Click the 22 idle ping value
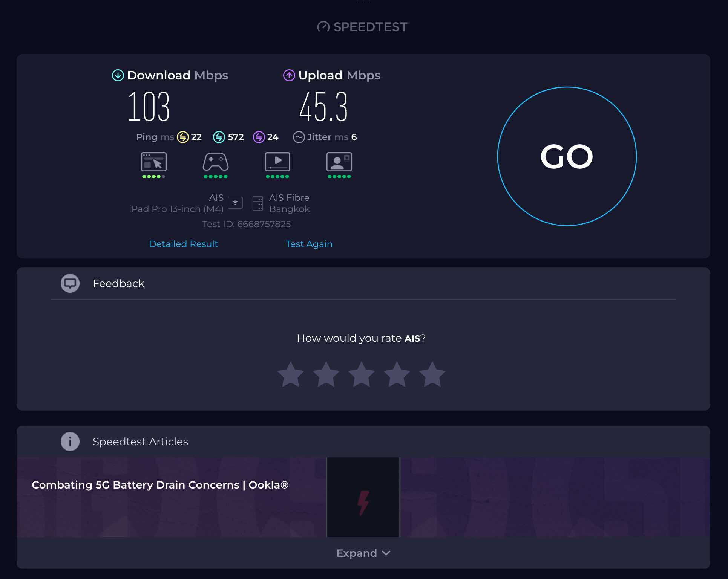The width and height of the screenshot is (728, 579). point(196,137)
